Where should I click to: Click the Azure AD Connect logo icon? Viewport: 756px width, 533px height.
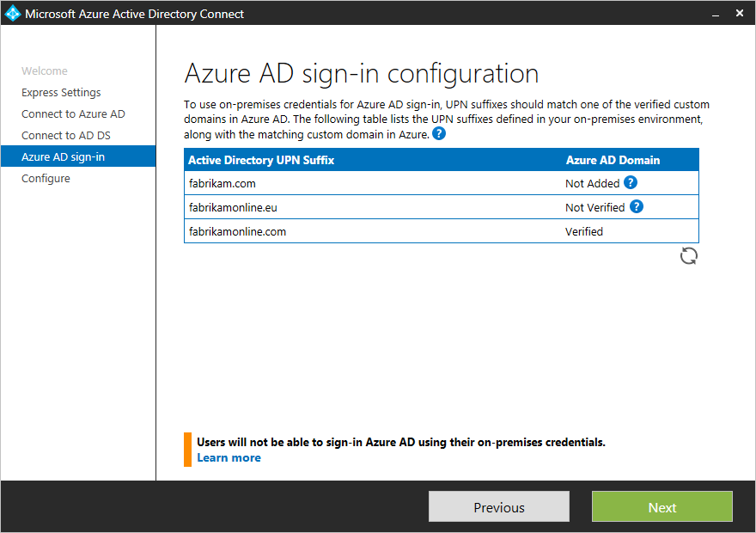(13, 13)
